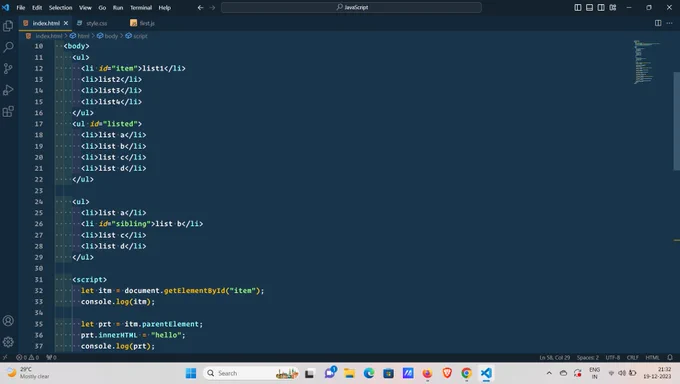
Task: Click the ports forwarded status item
Action: (x=51, y=358)
